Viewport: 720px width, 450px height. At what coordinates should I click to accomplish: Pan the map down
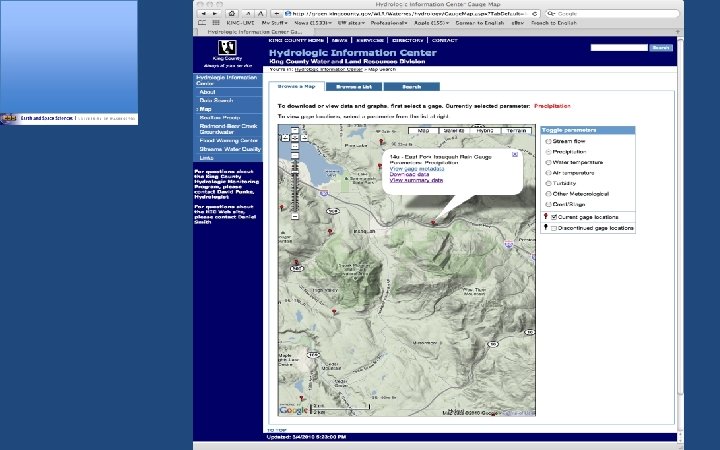[295, 146]
